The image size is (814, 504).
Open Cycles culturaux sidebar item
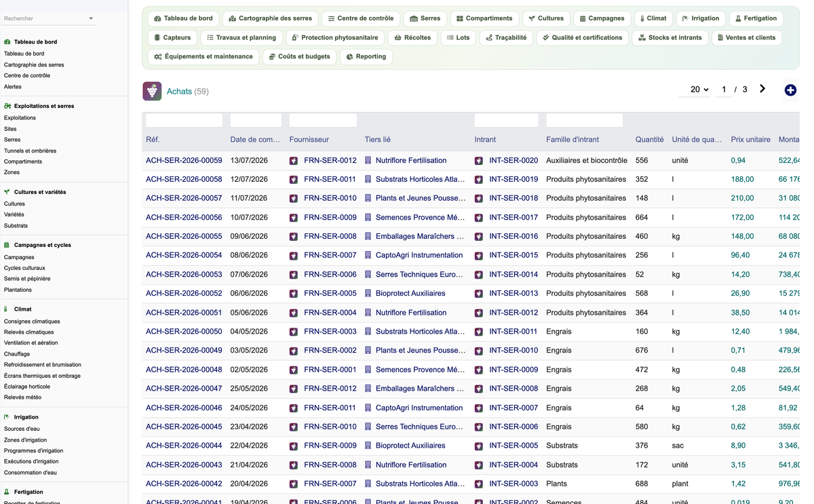pyautogui.click(x=24, y=268)
